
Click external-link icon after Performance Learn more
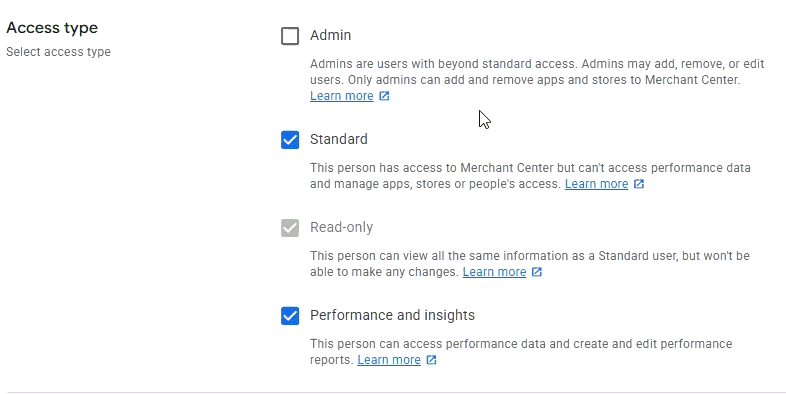click(x=431, y=360)
